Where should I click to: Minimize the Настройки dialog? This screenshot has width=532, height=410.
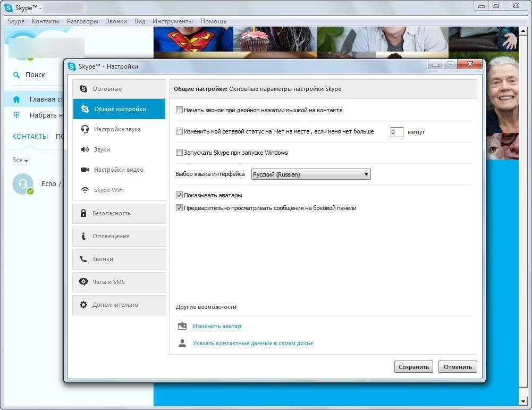tap(436, 64)
